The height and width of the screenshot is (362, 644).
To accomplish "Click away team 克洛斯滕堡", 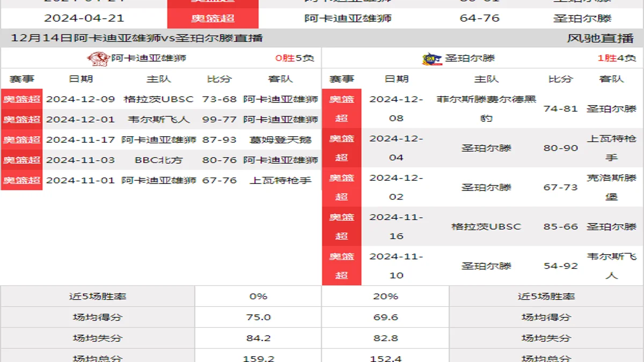I will coord(611,187).
